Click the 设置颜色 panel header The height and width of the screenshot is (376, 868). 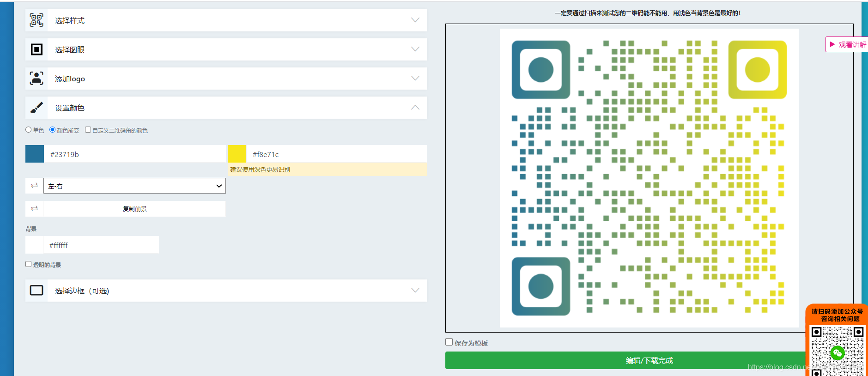click(226, 108)
